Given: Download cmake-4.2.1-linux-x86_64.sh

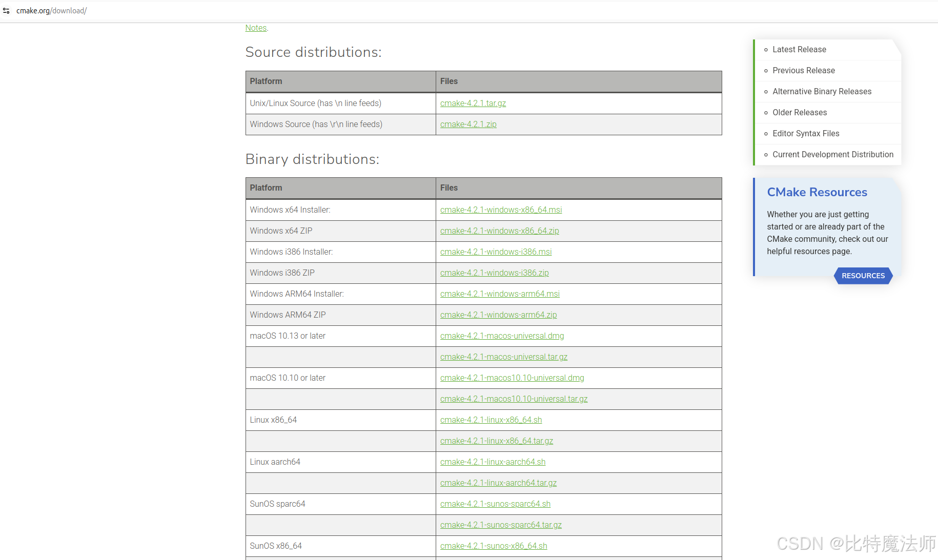Looking at the screenshot, I should 491,420.
